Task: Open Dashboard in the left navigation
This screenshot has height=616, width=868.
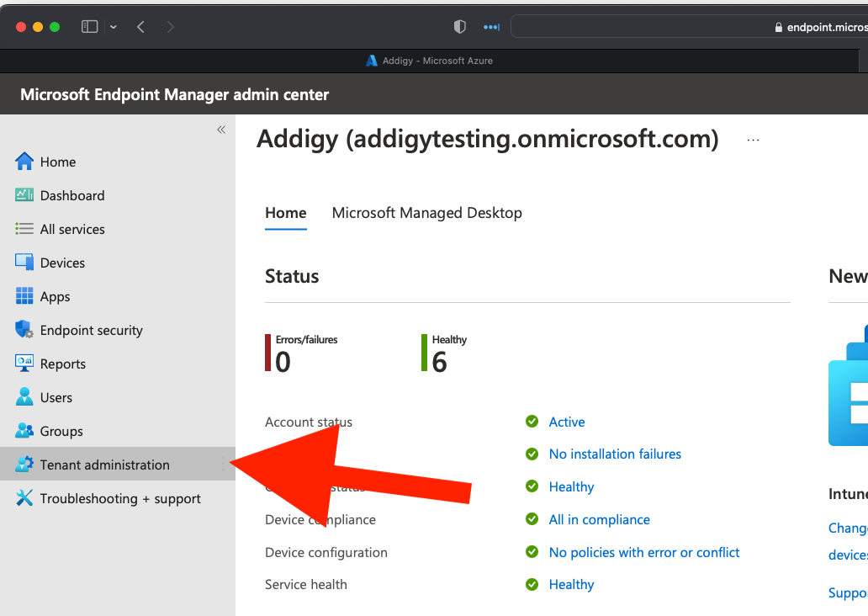Action: click(x=72, y=195)
